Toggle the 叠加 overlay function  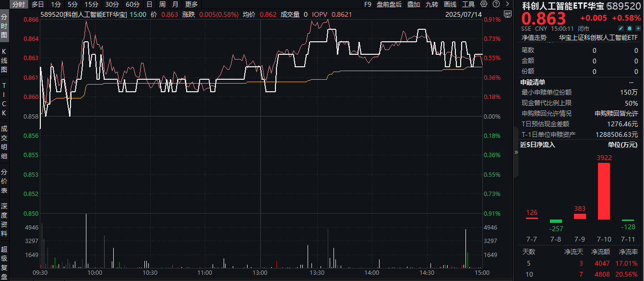click(413, 4)
